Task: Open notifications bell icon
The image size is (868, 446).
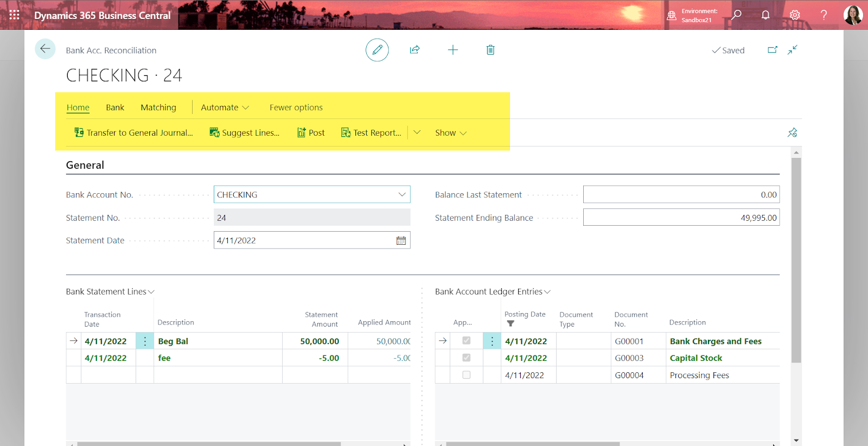Action: point(765,15)
